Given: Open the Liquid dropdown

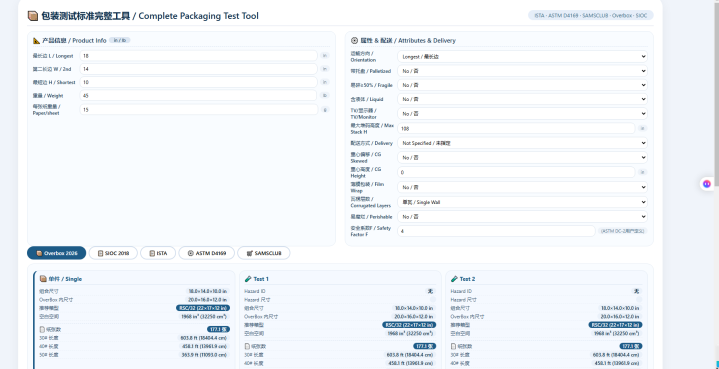Looking at the screenshot, I should point(522,99).
